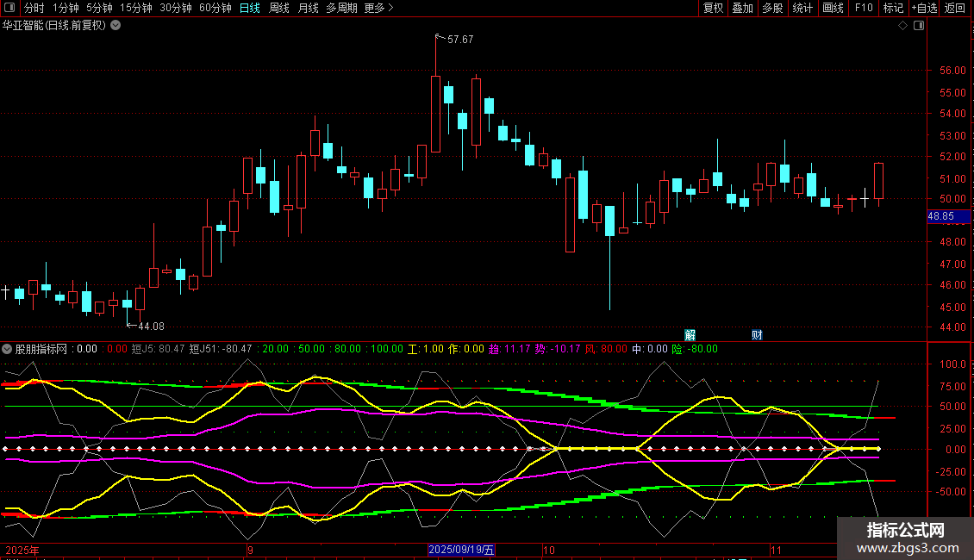
Task: Click the 48.85 price label on axis
Action: 940,216
